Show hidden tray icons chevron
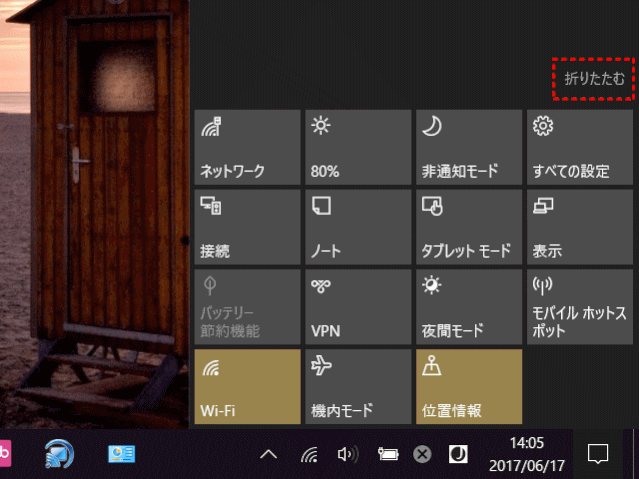 pyautogui.click(x=269, y=454)
